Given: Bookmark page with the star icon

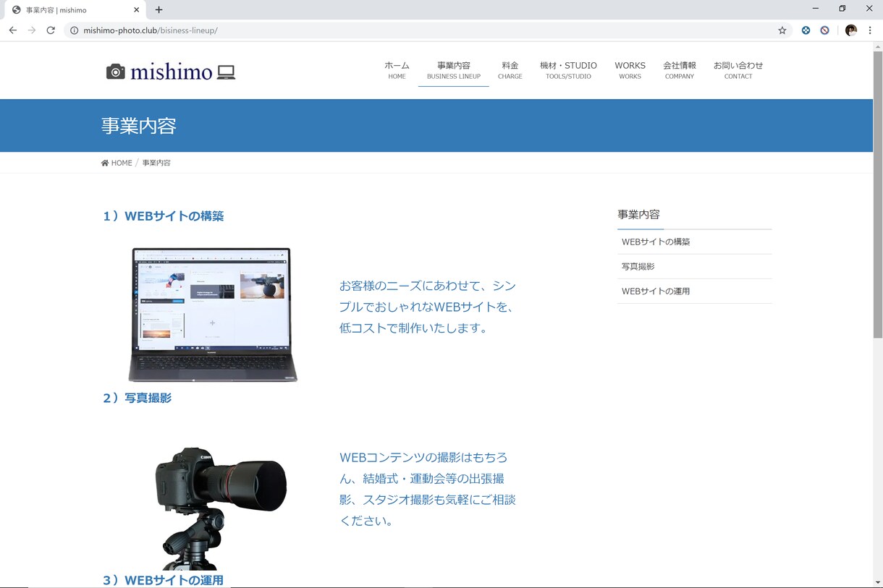Looking at the screenshot, I should click(x=782, y=30).
